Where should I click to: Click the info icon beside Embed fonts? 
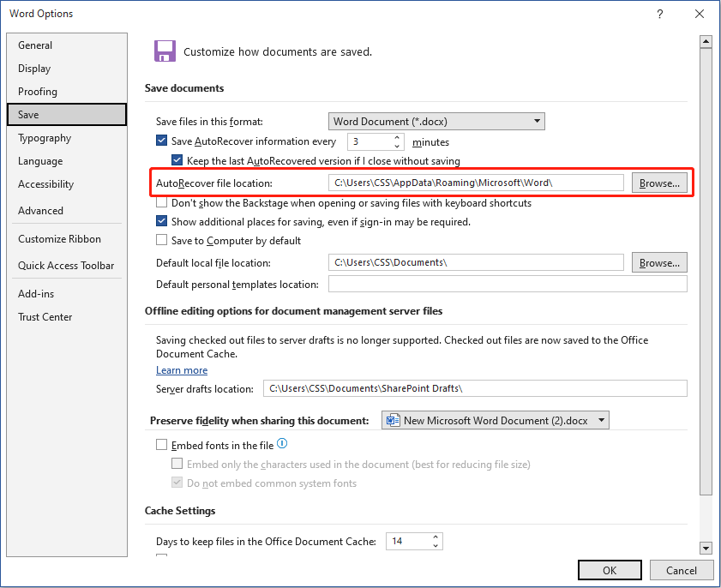point(282,444)
